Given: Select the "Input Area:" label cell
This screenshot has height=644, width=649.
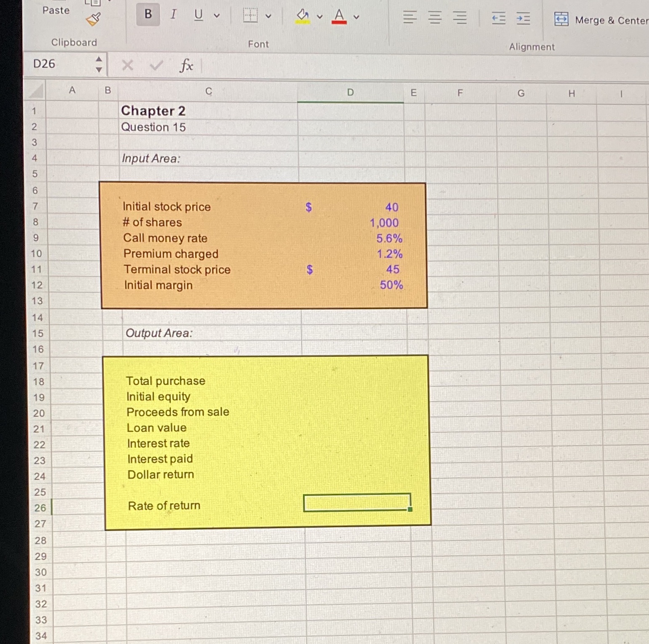Looking at the screenshot, I should [x=151, y=159].
